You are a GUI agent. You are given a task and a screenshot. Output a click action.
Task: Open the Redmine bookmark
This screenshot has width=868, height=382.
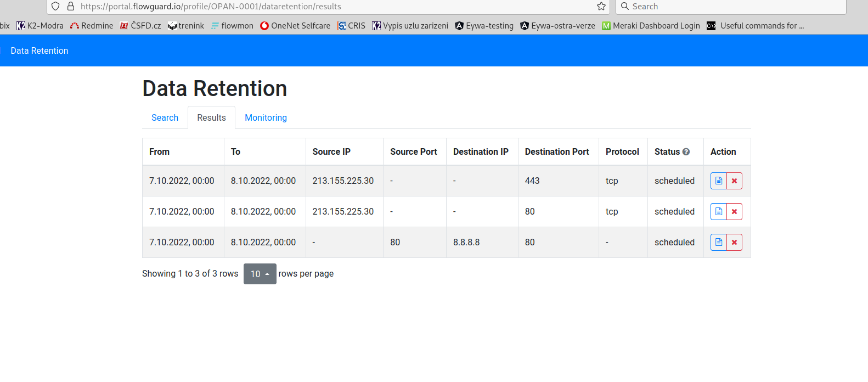[x=92, y=26]
